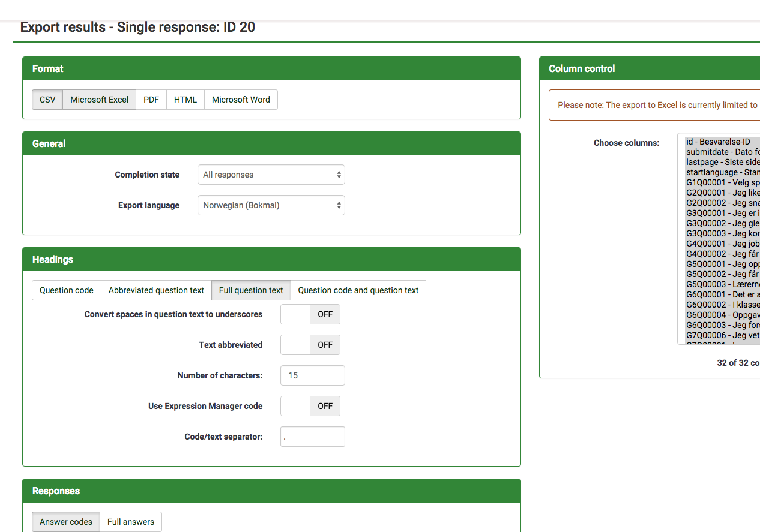The height and width of the screenshot is (532, 760).
Task: Open Export language dropdown
Action: point(271,205)
